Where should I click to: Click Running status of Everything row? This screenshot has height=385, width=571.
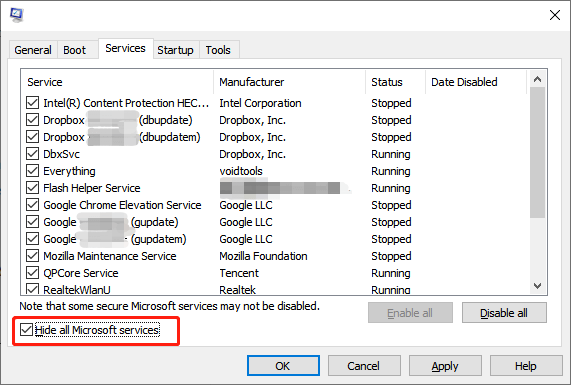click(391, 171)
